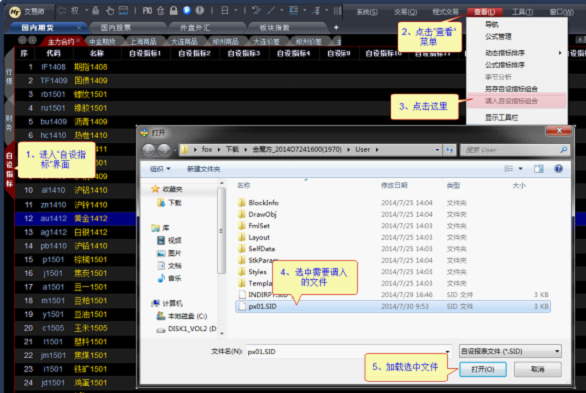The height and width of the screenshot is (393, 586).
Task: Click the blue play circle toolbar icon
Action: (186, 10)
